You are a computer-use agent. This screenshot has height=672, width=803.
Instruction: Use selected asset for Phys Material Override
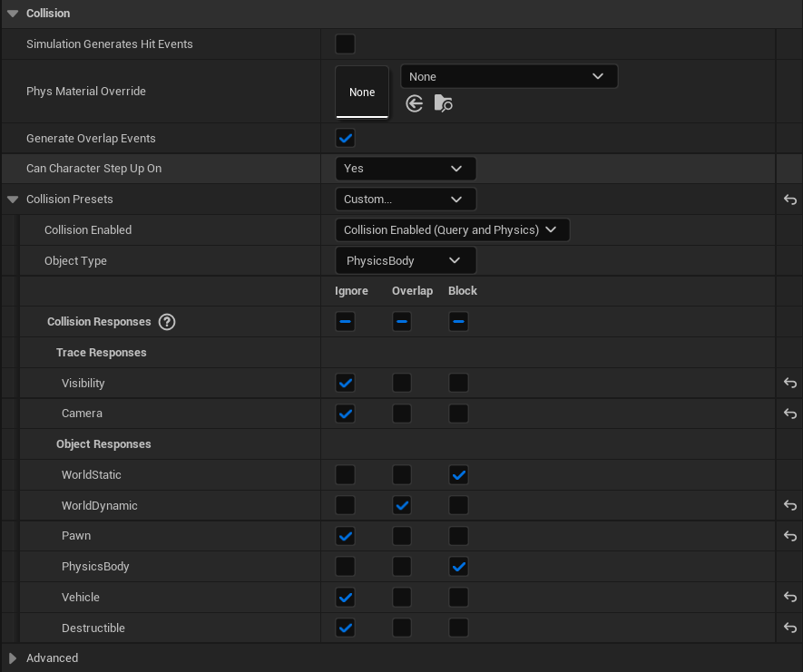coord(415,103)
